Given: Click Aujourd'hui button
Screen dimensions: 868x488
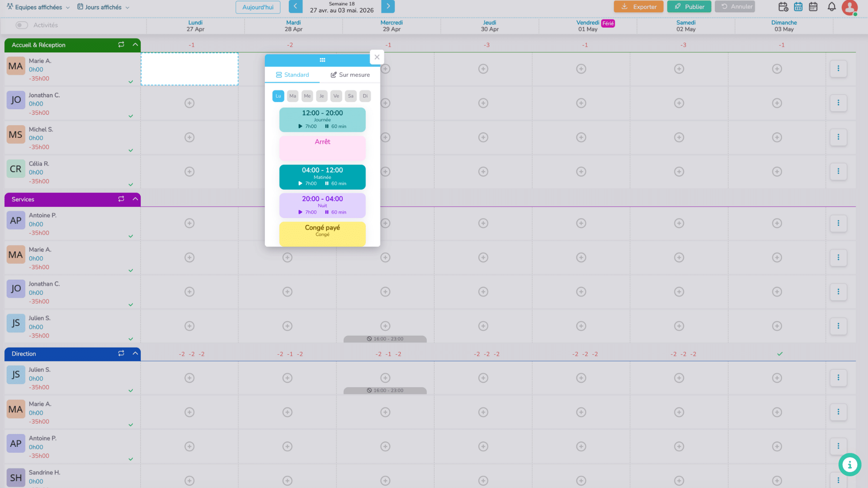Looking at the screenshot, I should (258, 7).
